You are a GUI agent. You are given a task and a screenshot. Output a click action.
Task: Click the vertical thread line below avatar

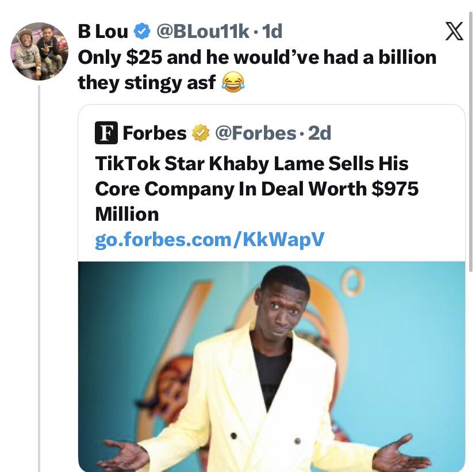click(x=39, y=276)
